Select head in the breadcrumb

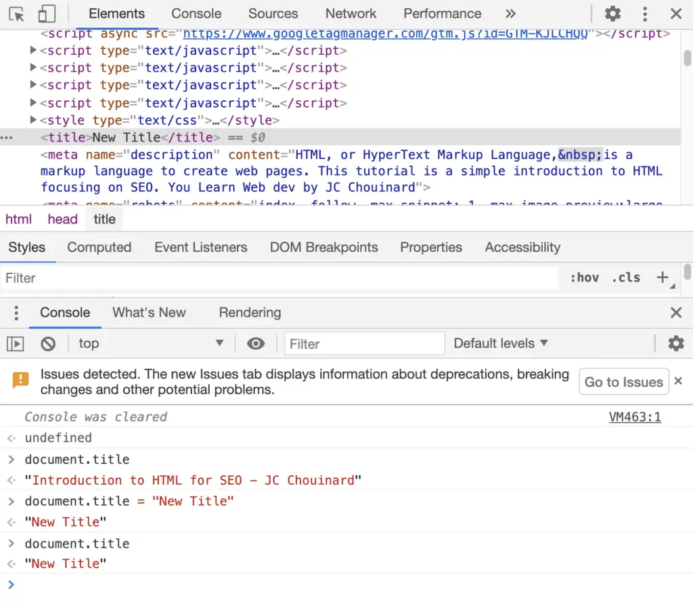tap(63, 219)
